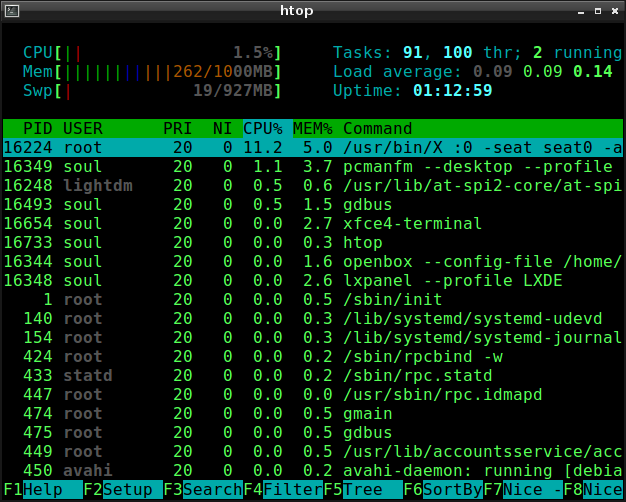Close the htop window
The height and width of the screenshot is (502, 626).
[x=615, y=11]
